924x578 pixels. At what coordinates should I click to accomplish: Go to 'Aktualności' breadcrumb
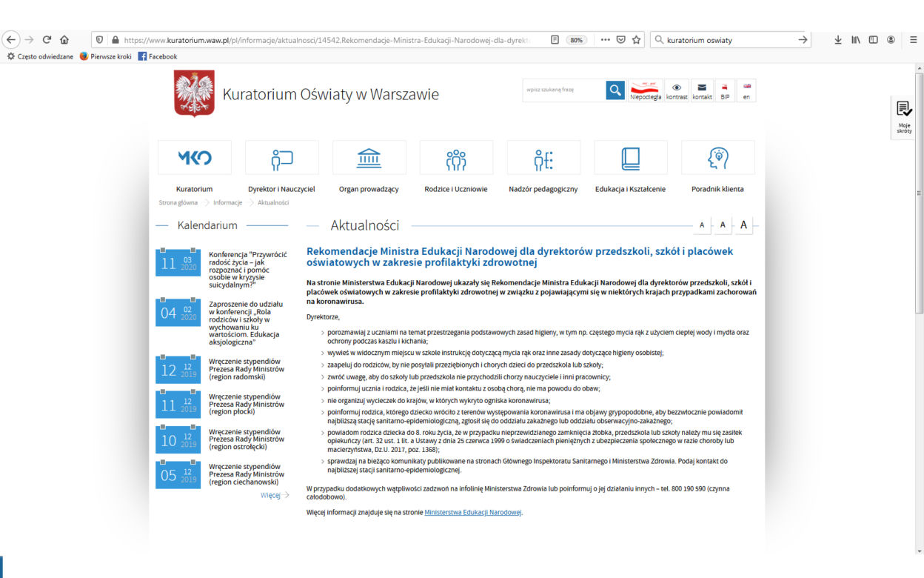[273, 202]
